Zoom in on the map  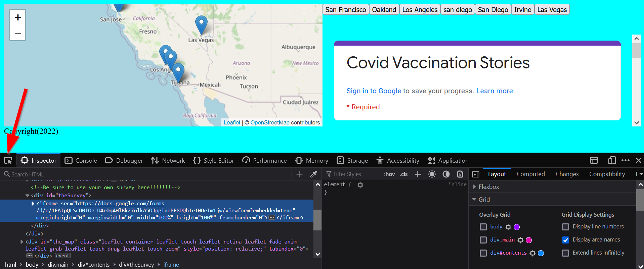18,17
